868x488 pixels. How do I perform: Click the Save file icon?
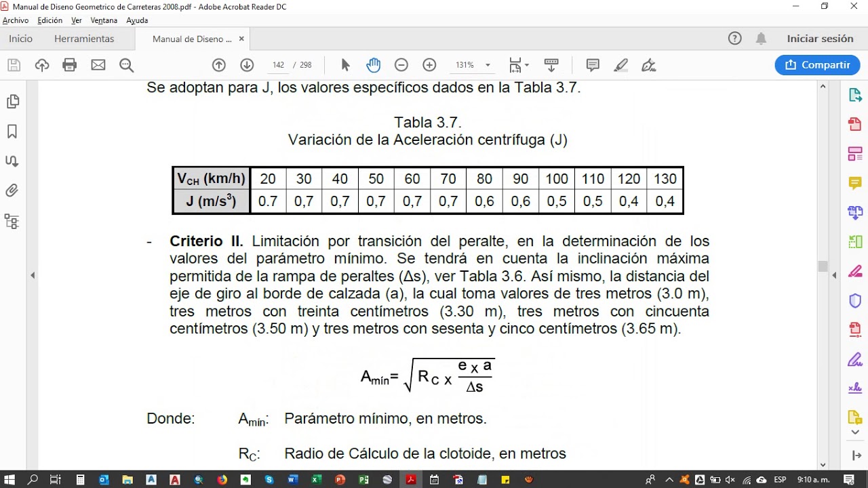pyautogui.click(x=14, y=65)
